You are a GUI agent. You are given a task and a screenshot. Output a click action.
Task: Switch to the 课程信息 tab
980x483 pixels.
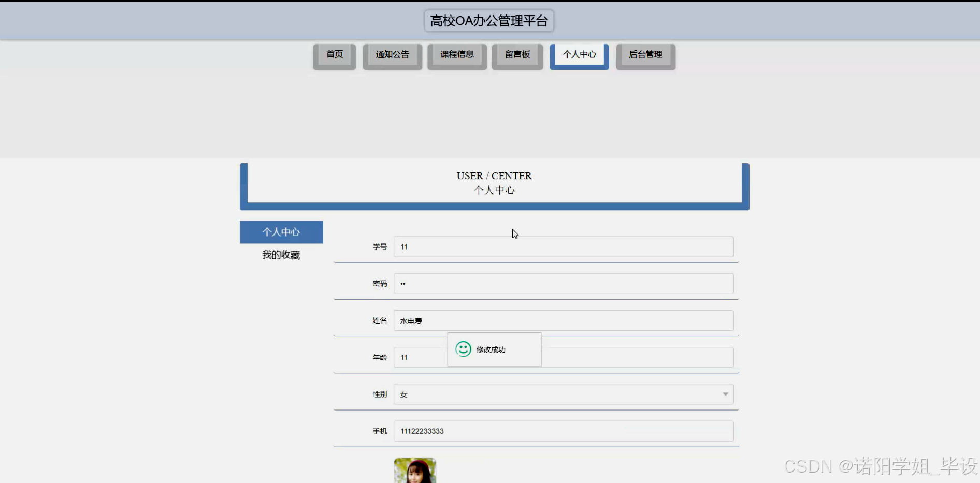tap(457, 54)
